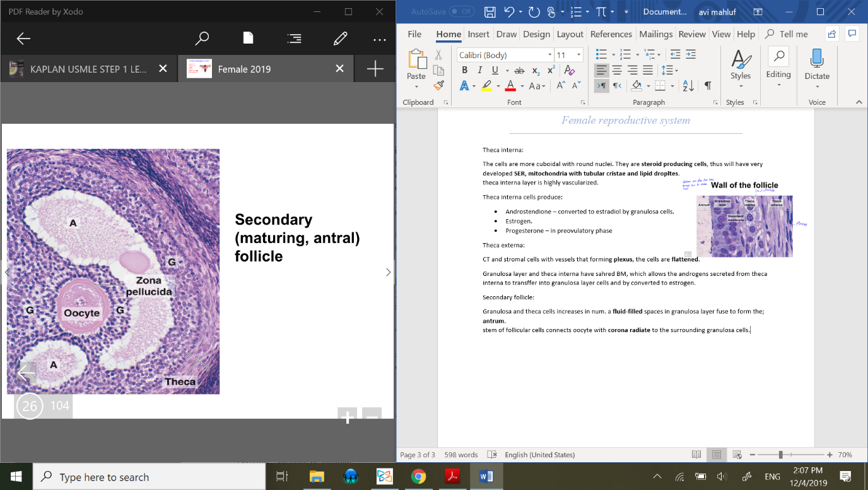Add a new tab in Xodo with plus button
The height and width of the screenshot is (490, 868).
point(375,69)
